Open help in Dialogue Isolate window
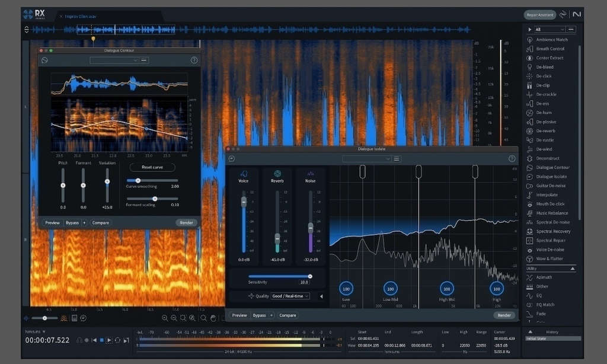 click(x=512, y=158)
